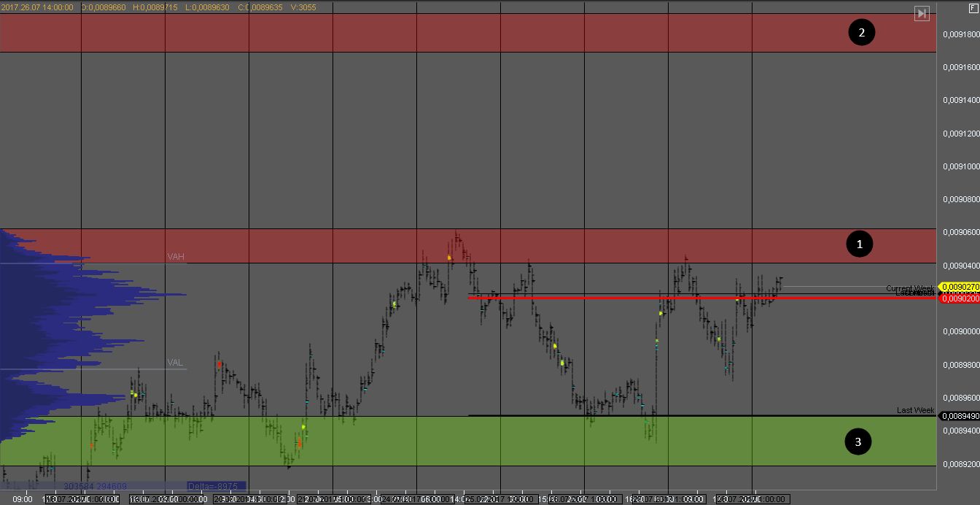Select the yellow 0,0090270 current price tag
This screenshot has height=505, width=980.
point(958,288)
